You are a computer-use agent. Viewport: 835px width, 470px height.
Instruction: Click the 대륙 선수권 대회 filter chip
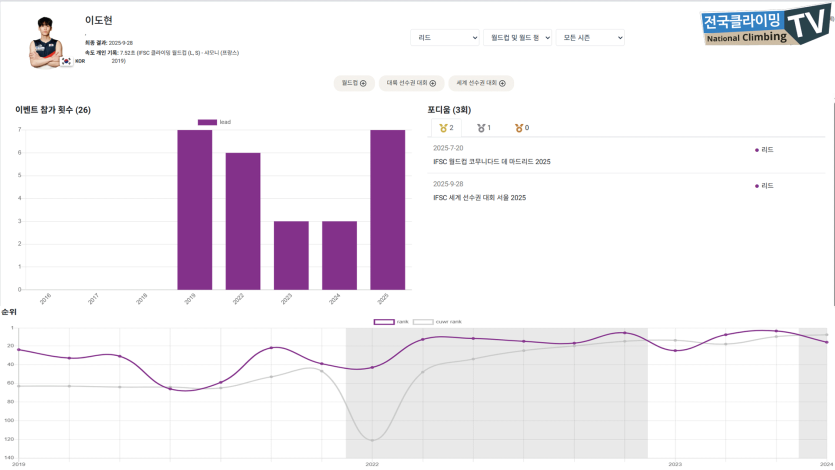(x=411, y=83)
